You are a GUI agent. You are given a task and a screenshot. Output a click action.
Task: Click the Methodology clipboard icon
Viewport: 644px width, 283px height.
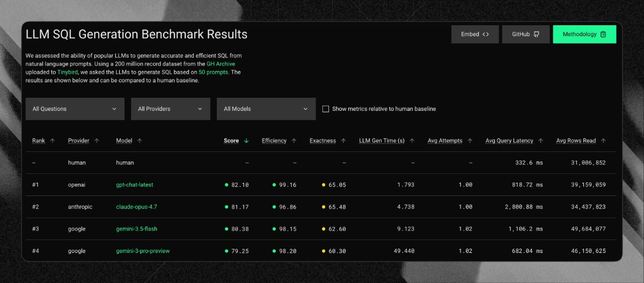(603, 34)
